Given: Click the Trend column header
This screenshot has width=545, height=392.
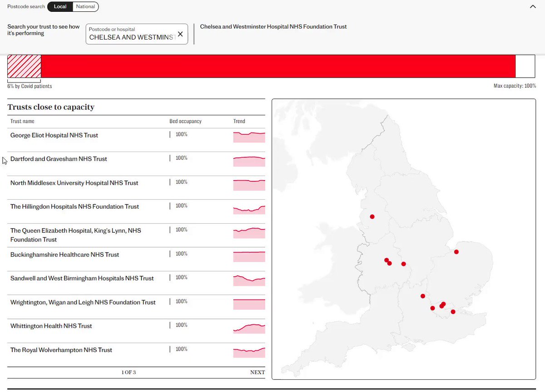Looking at the screenshot, I should pyautogui.click(x=239, y=121).
